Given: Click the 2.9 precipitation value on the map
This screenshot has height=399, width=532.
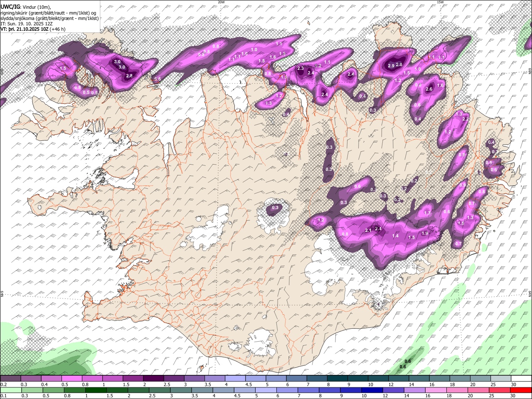Looking at the screenshot, I should (391, 66).
